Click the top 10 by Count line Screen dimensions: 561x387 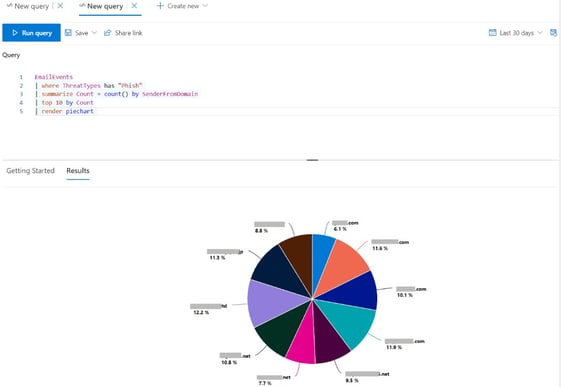(x=64, y=102)
